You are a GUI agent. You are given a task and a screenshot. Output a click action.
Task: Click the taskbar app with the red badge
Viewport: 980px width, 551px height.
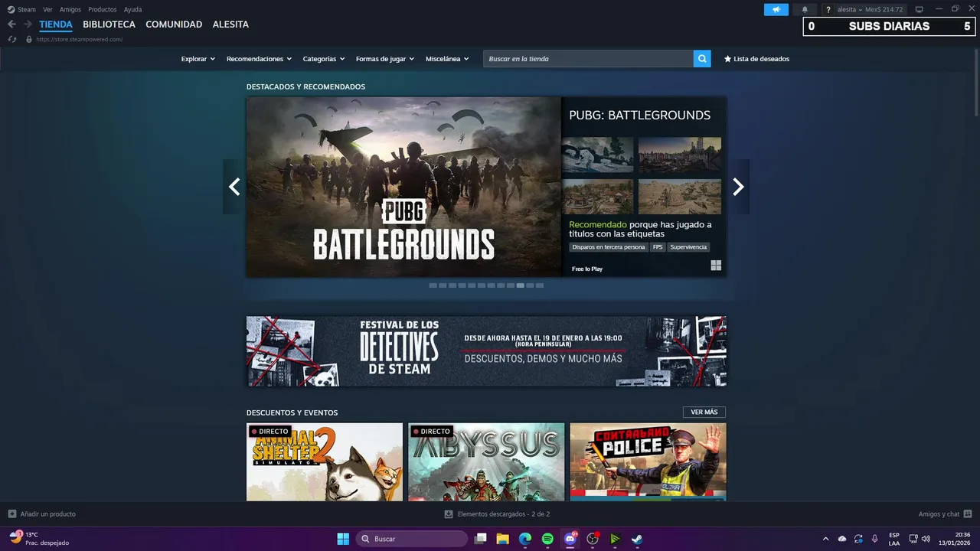coord(593,539)
